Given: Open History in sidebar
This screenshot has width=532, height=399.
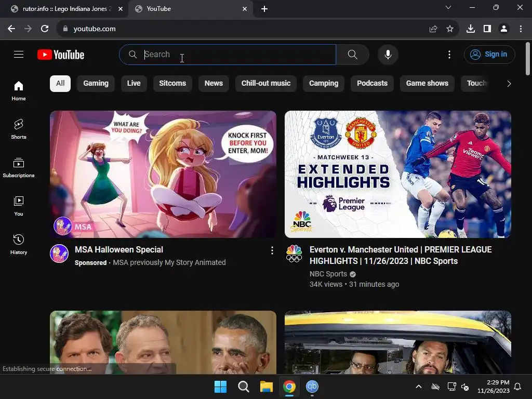Looking at the screenshot, I should (x=19, y=244).
